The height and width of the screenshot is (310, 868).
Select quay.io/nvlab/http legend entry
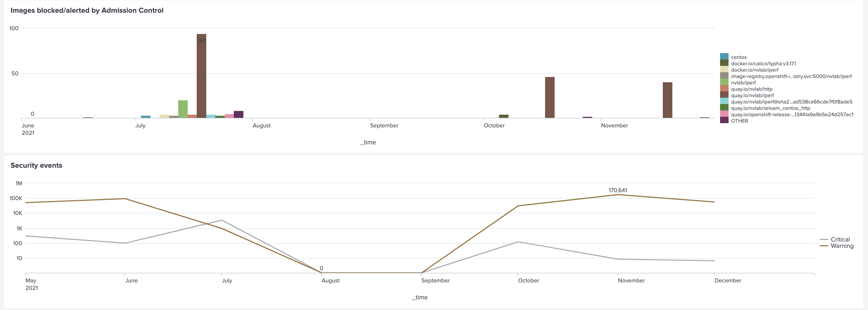click(x=751, y=89)
